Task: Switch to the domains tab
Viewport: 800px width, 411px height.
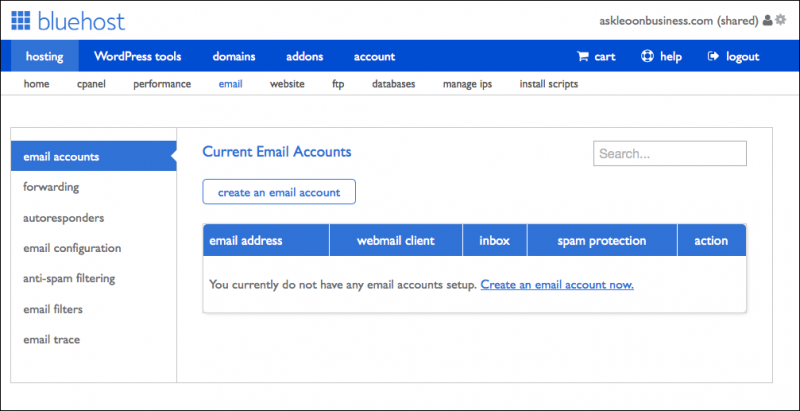Action: click(234, 56)
